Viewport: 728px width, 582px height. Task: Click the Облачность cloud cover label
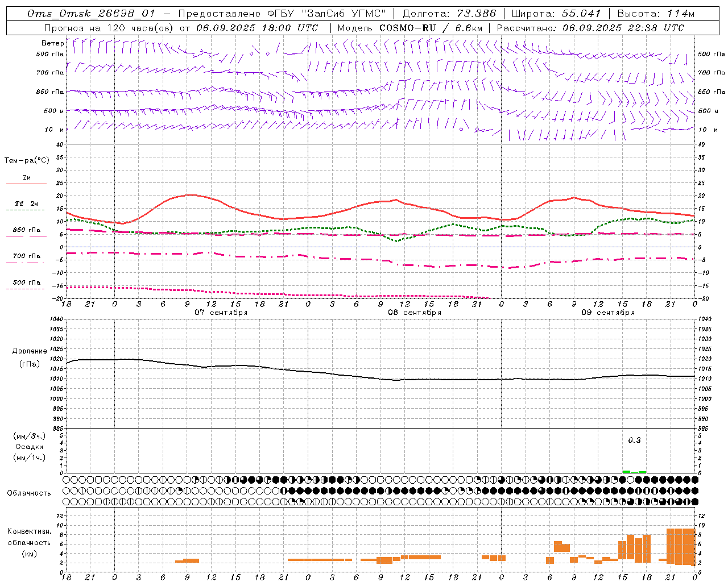(x=29, y=493)
